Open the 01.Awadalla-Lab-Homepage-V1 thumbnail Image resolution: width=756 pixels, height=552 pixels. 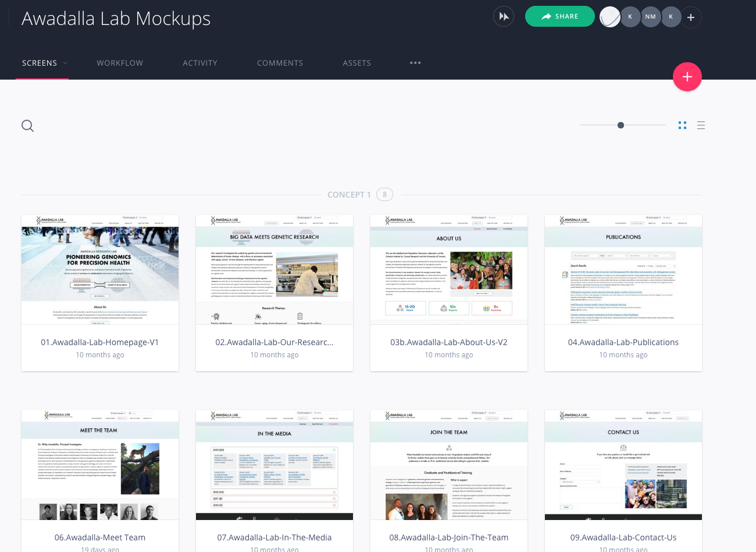[100, 270]
